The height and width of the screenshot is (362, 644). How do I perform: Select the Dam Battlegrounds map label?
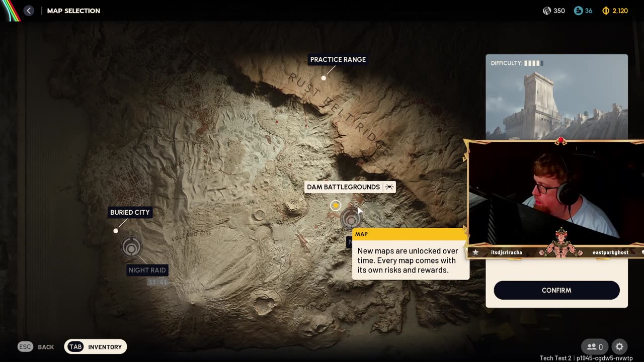[344, 187]
